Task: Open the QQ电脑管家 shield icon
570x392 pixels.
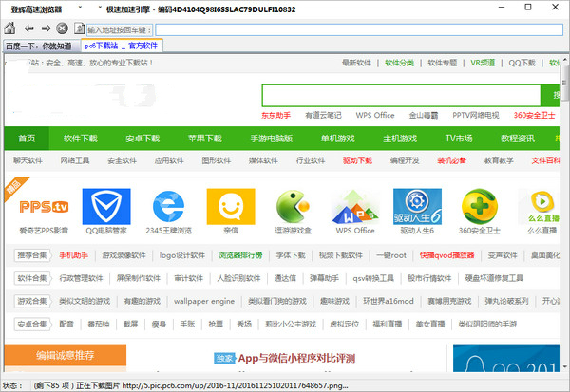Action: tap(106, 206)
